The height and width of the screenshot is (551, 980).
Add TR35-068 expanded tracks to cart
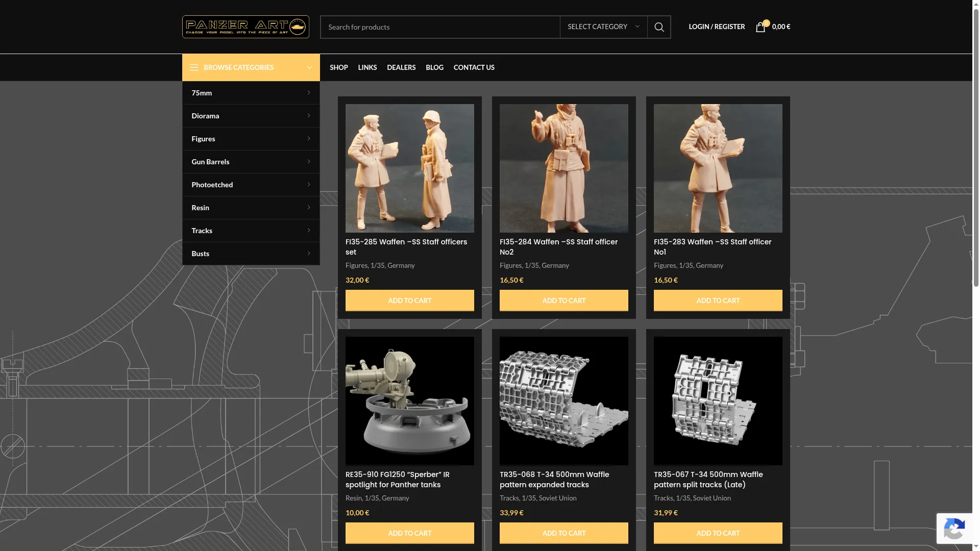[x=564, y=533]
